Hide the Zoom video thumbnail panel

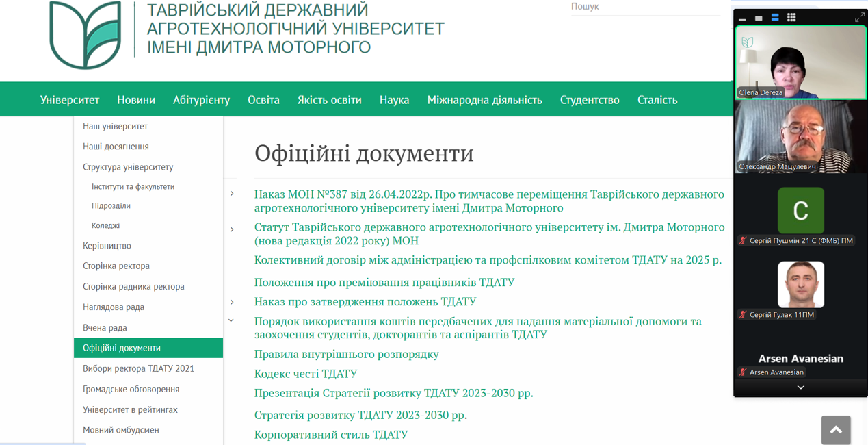(x=742, y=18)
